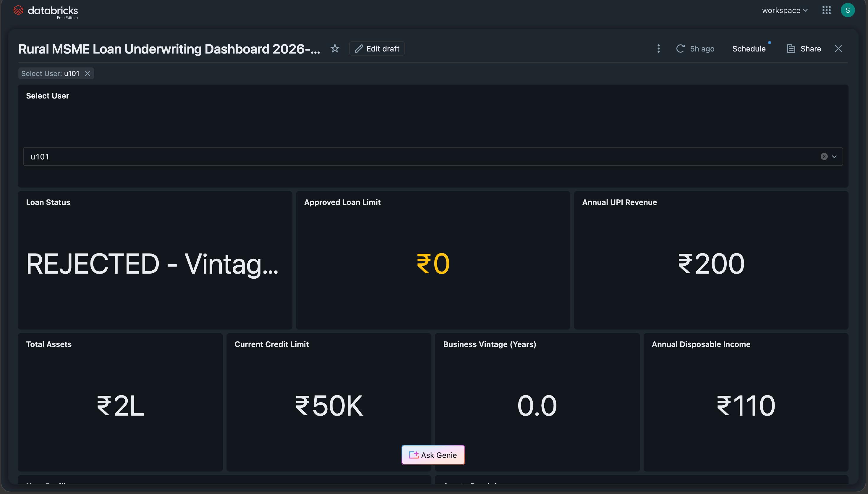Open the apps grid launcher

click(826, 10)
